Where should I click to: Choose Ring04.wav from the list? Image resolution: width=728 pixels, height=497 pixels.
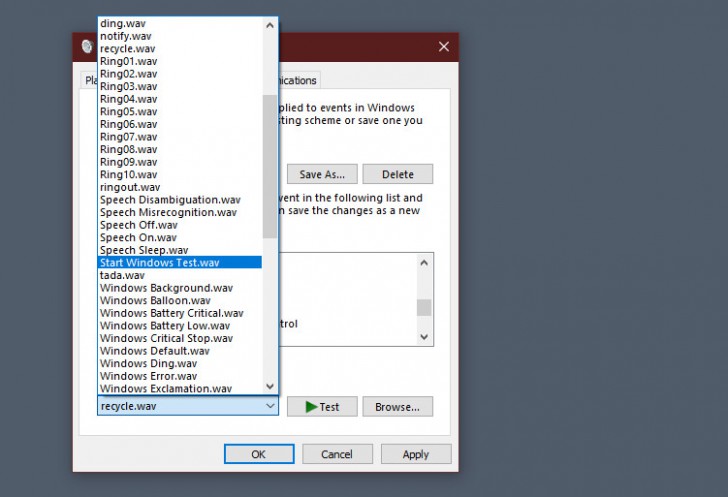(x=180, y=98)
